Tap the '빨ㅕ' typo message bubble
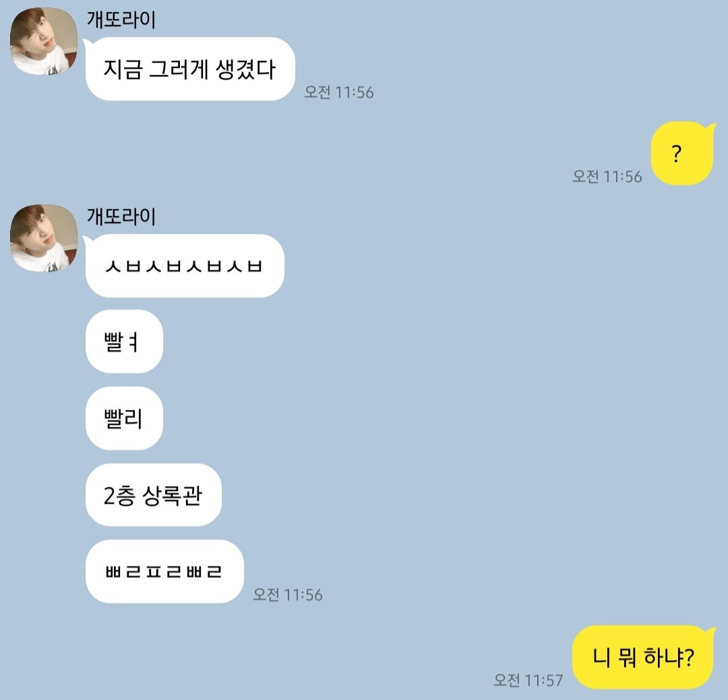Screen dimensions: 728x700 tap(124, 341)
